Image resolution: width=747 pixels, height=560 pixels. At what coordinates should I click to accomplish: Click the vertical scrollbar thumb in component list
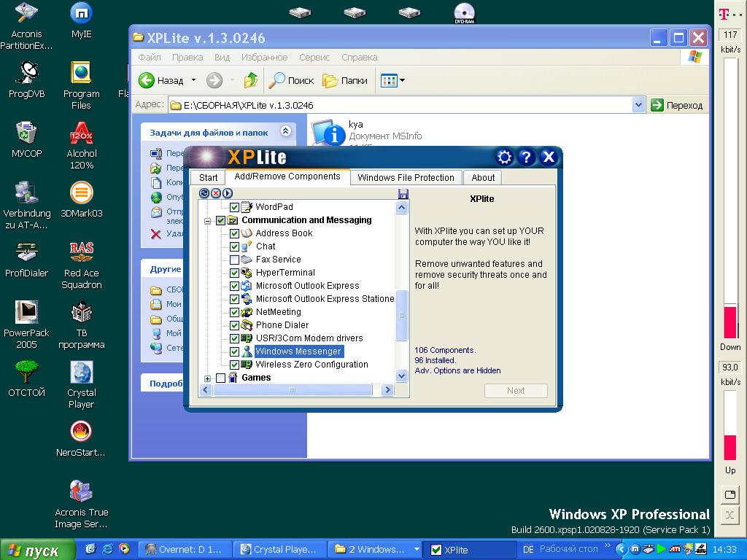tap(402, 315)
